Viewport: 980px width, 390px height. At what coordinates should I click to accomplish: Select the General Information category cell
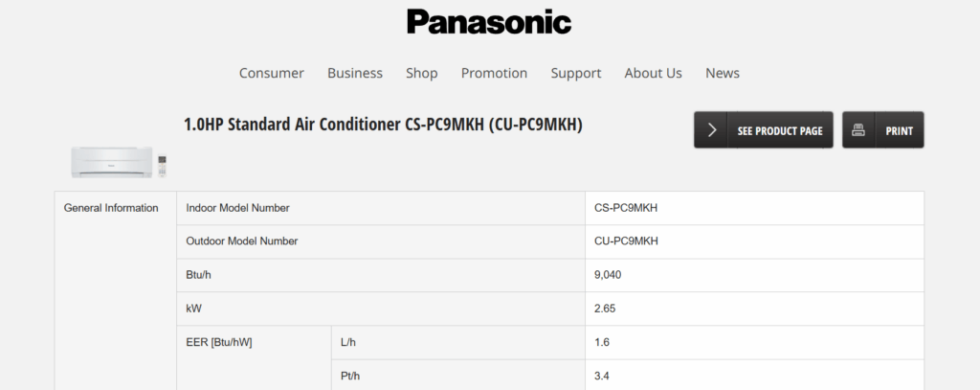point(111,208)
